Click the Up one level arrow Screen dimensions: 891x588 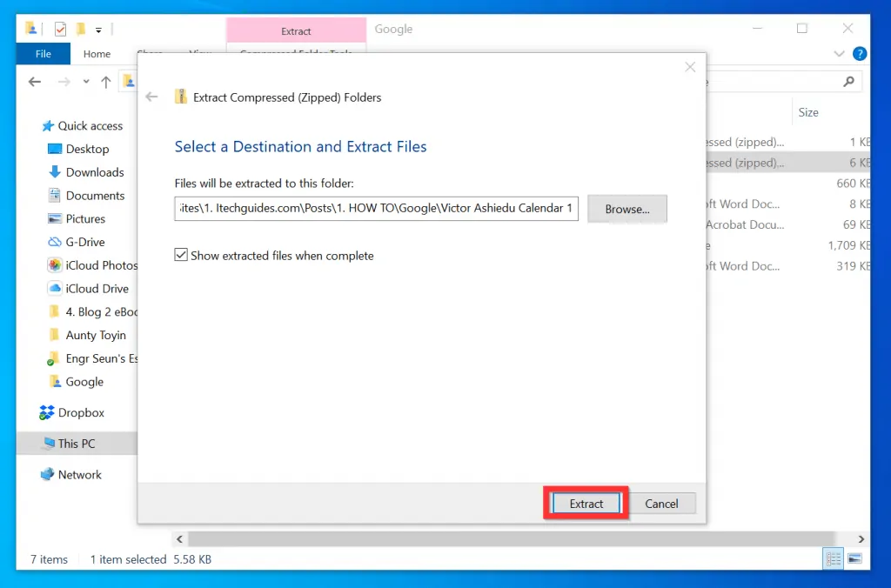[105, 82]
